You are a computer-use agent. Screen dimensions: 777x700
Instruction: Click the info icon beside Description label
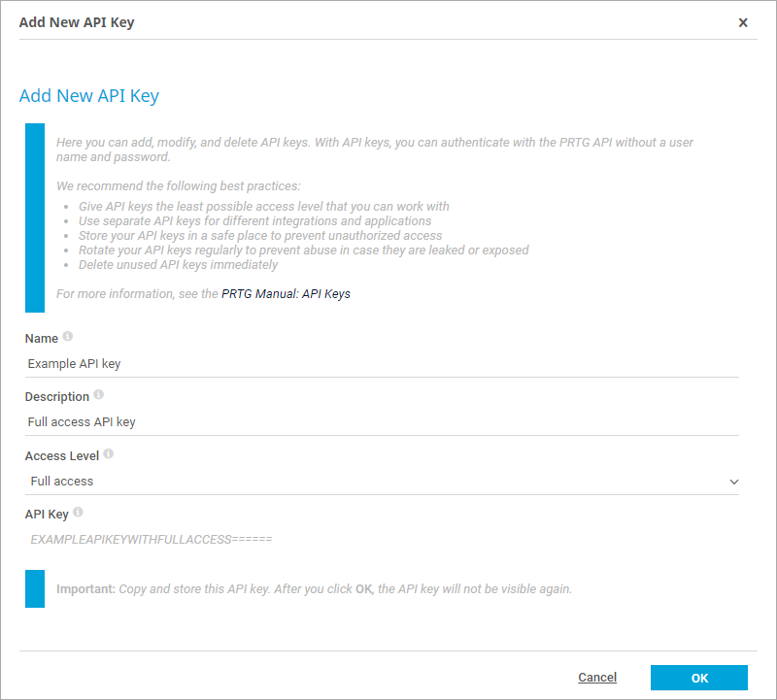(99, 395)
